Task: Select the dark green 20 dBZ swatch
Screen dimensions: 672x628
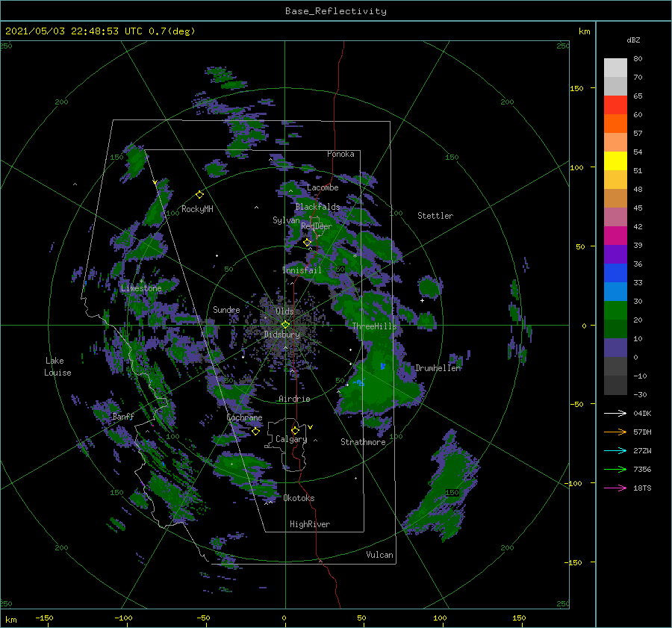Action: pyautogui.click(x=615, y=329)
